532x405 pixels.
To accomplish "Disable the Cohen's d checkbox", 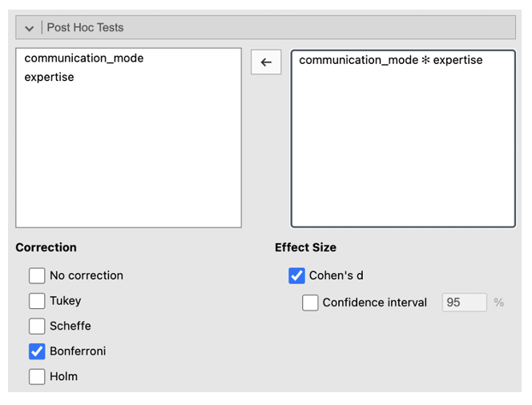I will pos(296,275).
